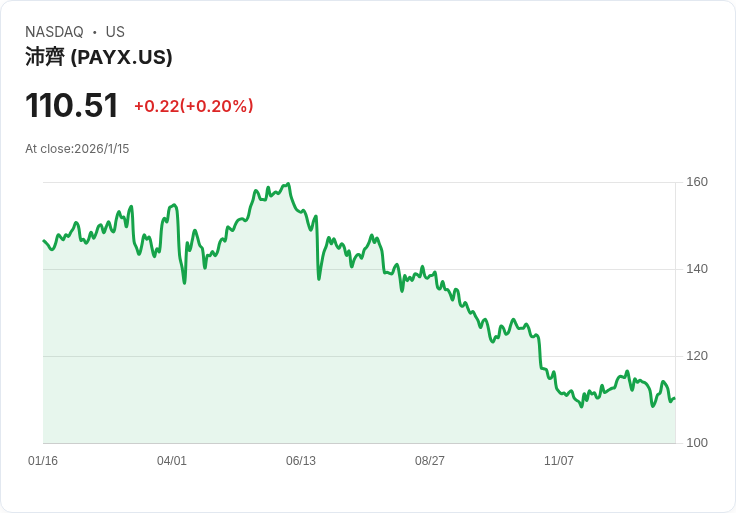Click the At close 2026/1/15 text
This screenshot has width=736, height=513.
point(77,149)
